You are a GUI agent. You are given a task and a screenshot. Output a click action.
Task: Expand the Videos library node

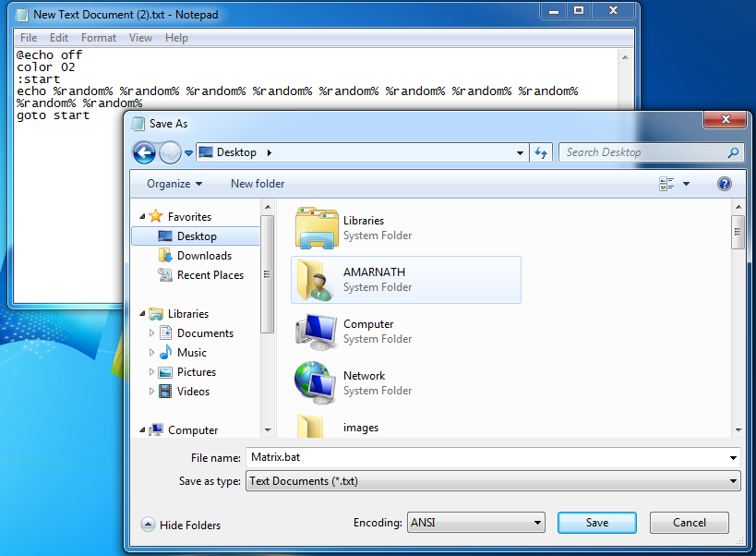[151, 391]
